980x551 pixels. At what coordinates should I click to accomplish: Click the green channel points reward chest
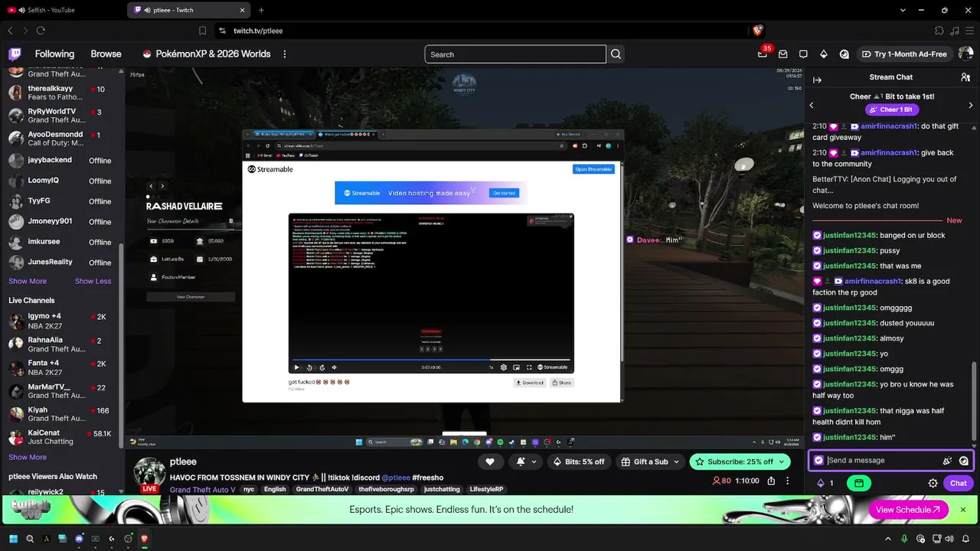click(x=859, y=483)
